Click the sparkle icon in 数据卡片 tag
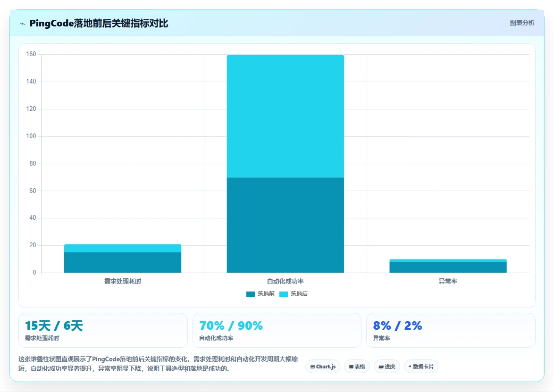 coord(410,367)
